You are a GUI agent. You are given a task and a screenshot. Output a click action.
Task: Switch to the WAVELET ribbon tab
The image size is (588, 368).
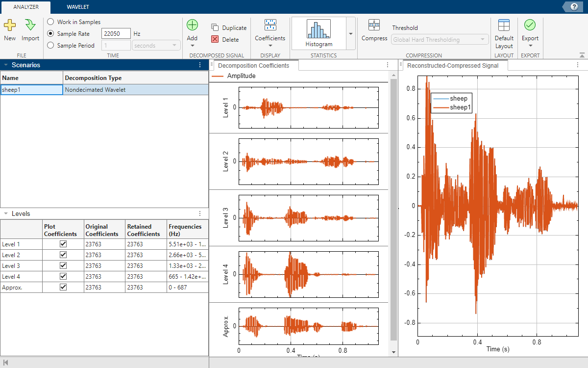pos(78,7)
